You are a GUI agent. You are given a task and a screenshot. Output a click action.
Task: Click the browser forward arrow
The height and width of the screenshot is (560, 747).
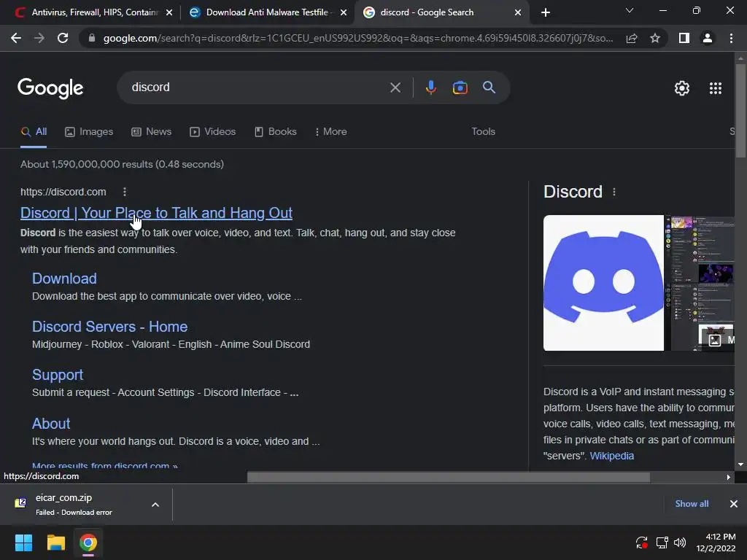39,38
